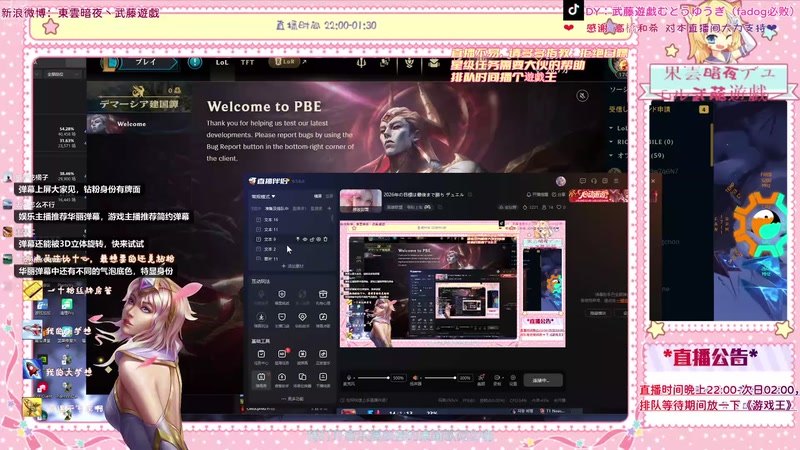Expand 更多功能 more functions

[292, 398]
